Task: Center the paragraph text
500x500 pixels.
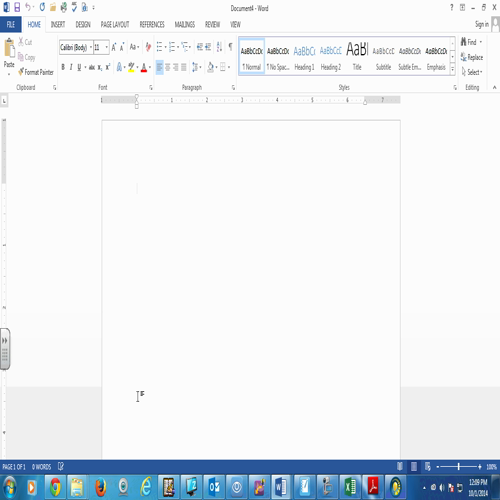Action: tap(167, 67)
